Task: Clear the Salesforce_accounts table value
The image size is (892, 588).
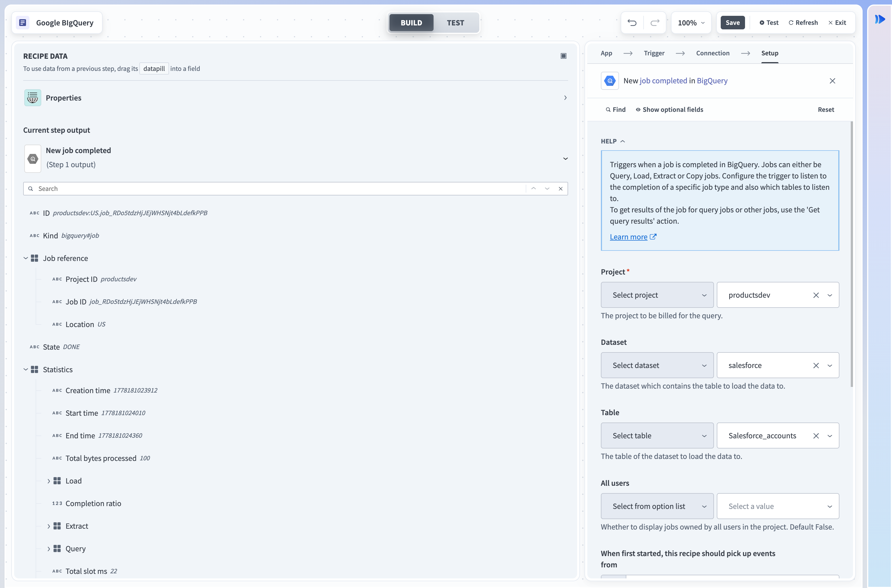Action: coord(816,436)
